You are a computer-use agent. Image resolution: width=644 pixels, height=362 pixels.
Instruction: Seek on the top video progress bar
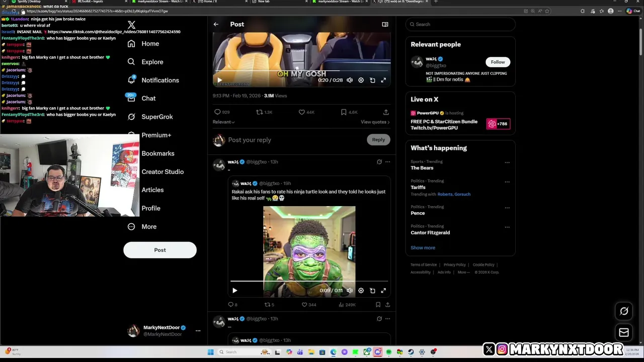[301, 71]
